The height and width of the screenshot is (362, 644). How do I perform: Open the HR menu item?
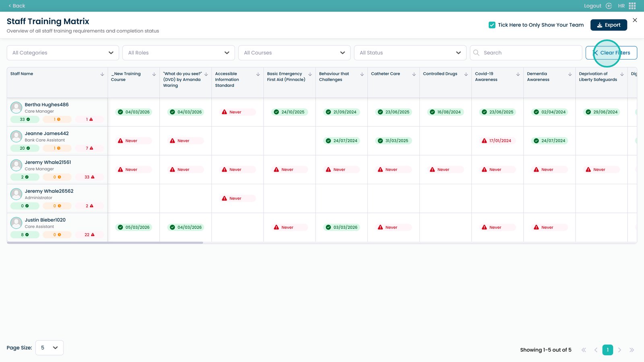coord(621,6)
